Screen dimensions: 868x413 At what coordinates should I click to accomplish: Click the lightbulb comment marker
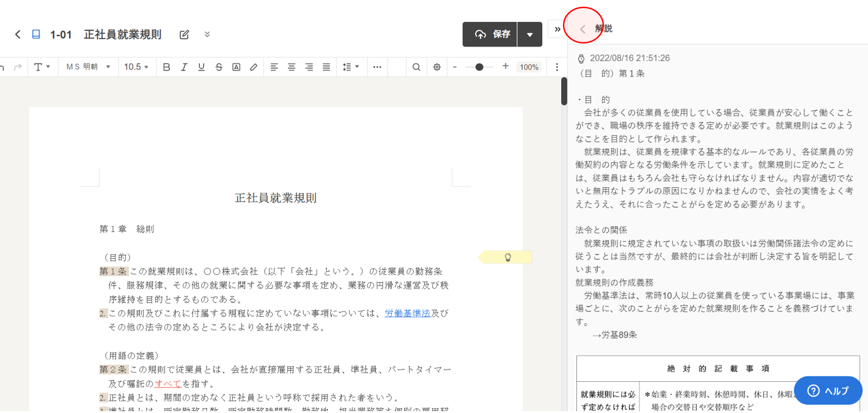pyautogui.click(x=507, y=258)
